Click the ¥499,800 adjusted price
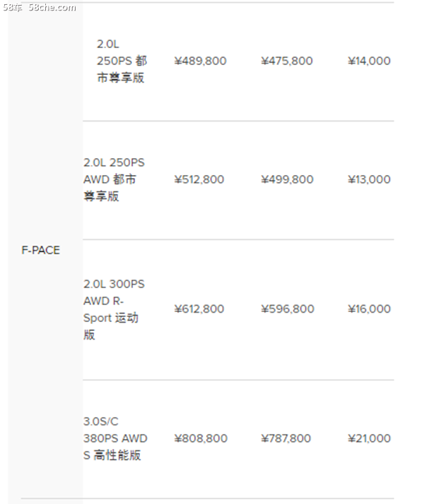 click(287, 179)
